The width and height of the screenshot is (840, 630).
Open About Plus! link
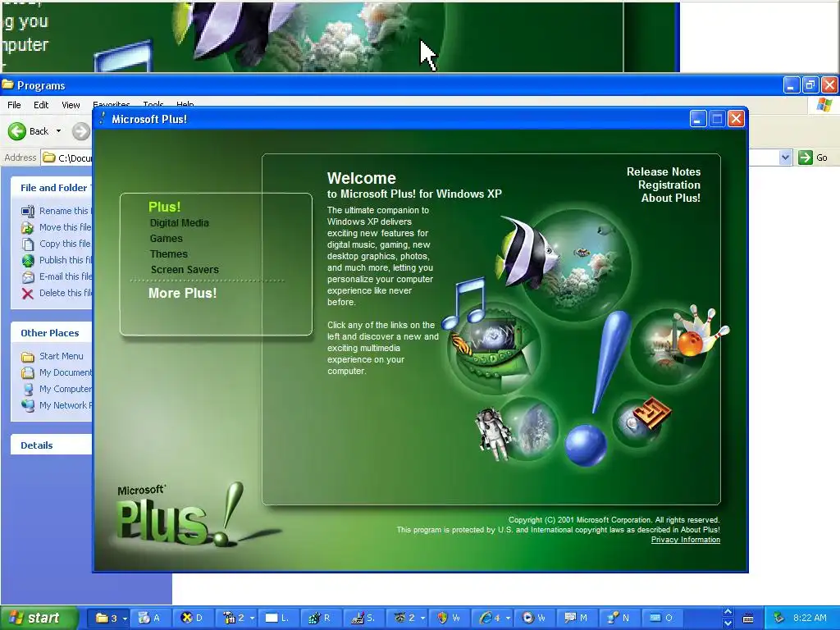(671, 198)
